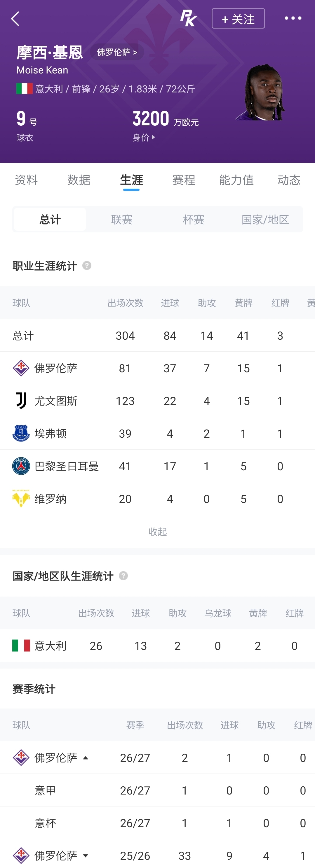315x868 pixels.
Task: Collapse the career table with 收起
Action: click(x=158, y=532)
